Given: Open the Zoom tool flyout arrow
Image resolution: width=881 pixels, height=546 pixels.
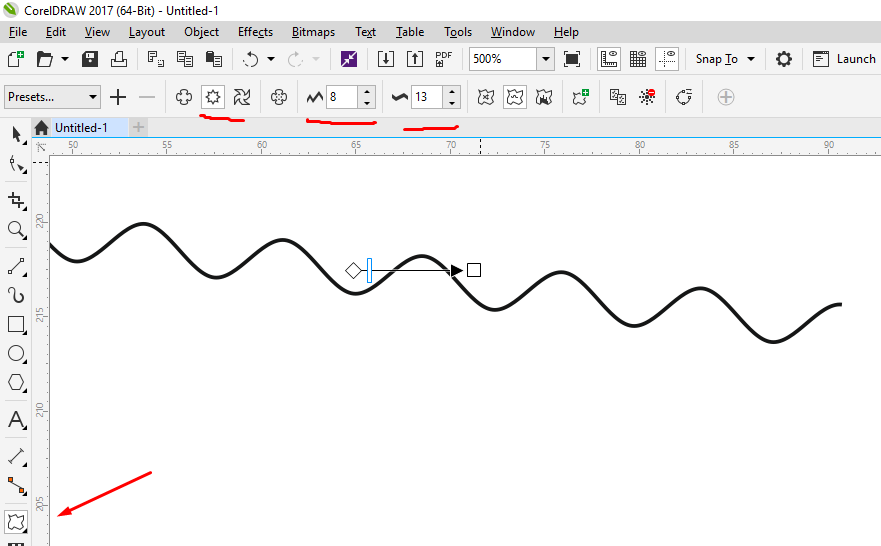Looking at the screenshot, I should [24, 236].
